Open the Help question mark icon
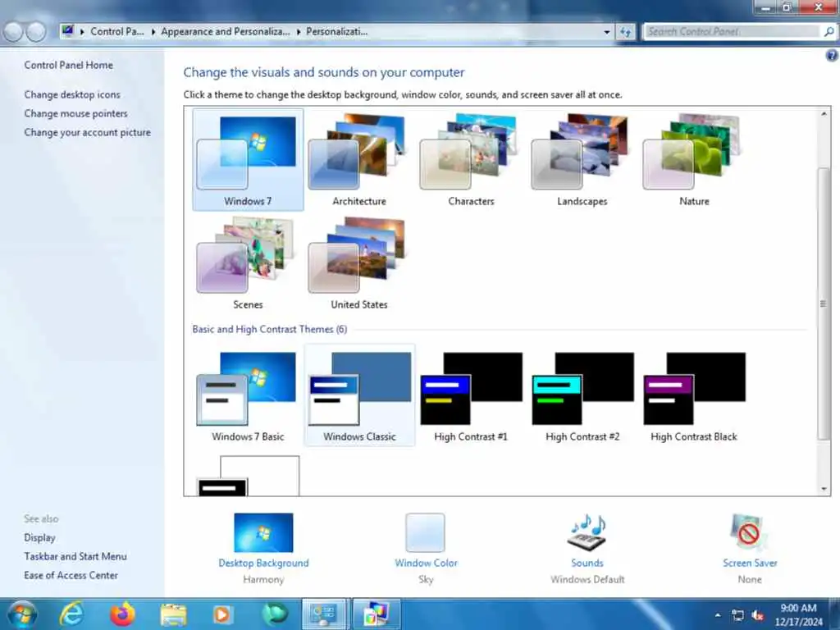 click(x=832, y=55)
